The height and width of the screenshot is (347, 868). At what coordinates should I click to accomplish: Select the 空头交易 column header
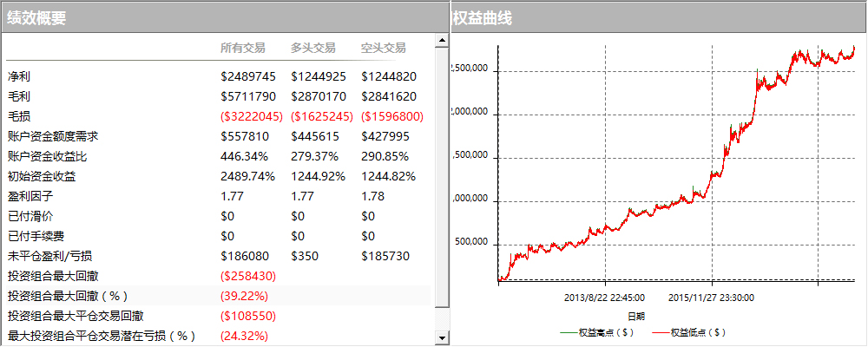click(383, 48)
